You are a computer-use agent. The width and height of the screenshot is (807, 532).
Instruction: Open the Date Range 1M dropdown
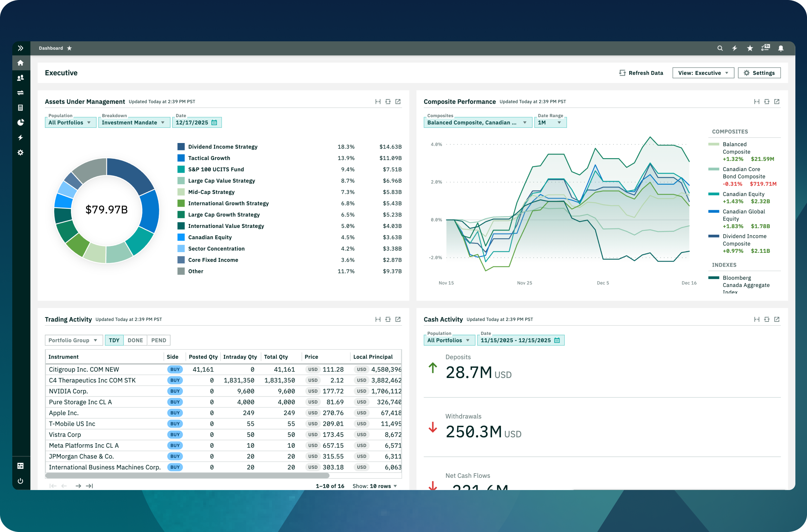(x=550, y=122)
